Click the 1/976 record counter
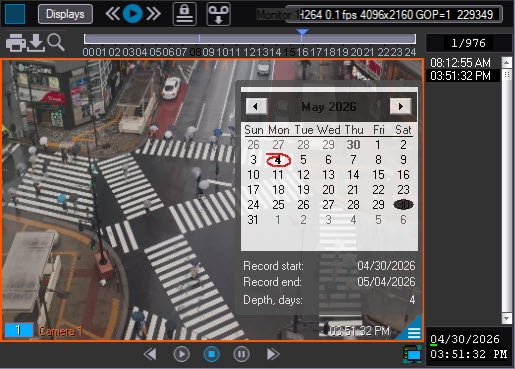 468,43
